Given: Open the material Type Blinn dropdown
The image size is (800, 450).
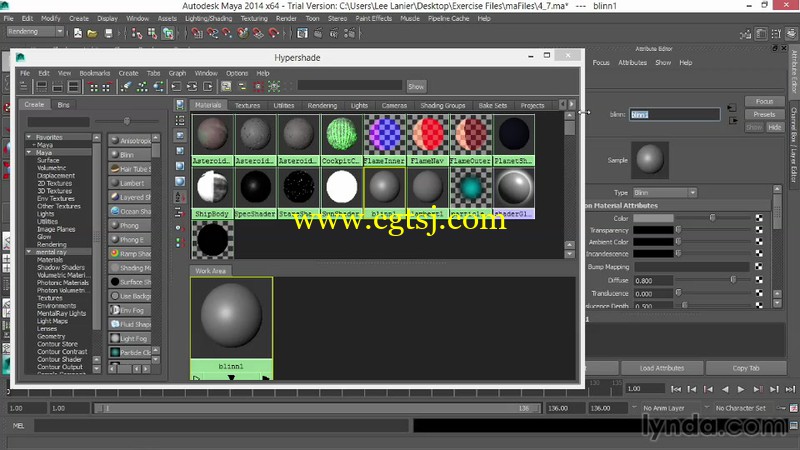Looking at the screenshot, I should tap(665, 193).
